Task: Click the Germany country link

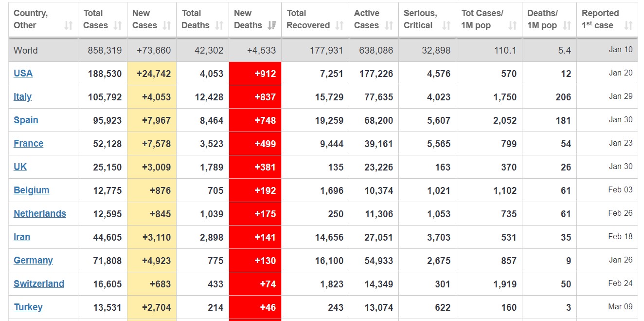Action: pos(33,261)
